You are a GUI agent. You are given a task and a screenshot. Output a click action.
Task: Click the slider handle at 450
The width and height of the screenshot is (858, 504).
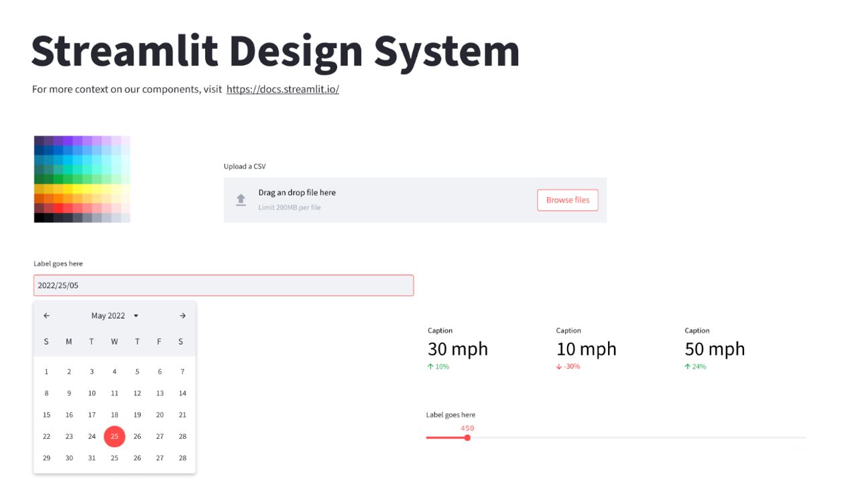pos(467,438)
